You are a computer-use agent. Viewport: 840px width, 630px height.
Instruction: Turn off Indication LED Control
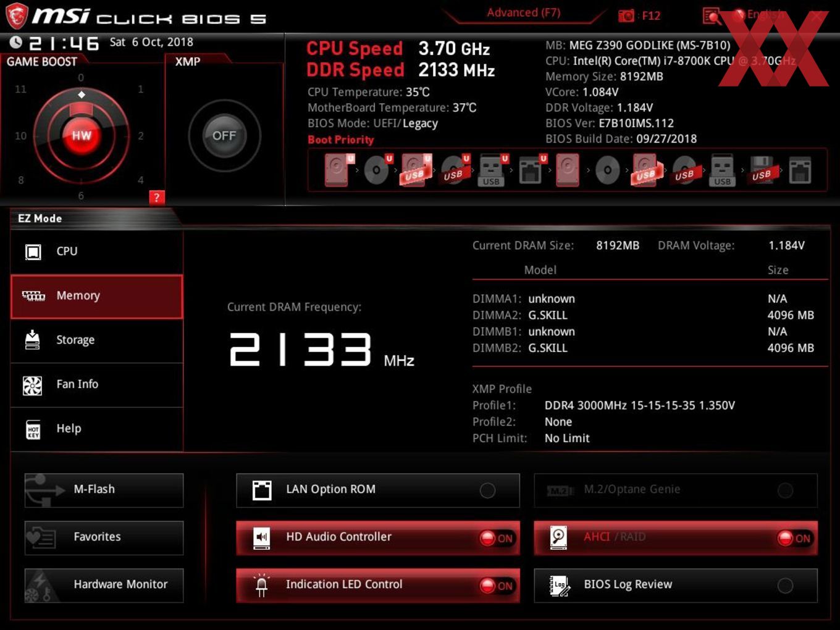click(x=378, y=586)
